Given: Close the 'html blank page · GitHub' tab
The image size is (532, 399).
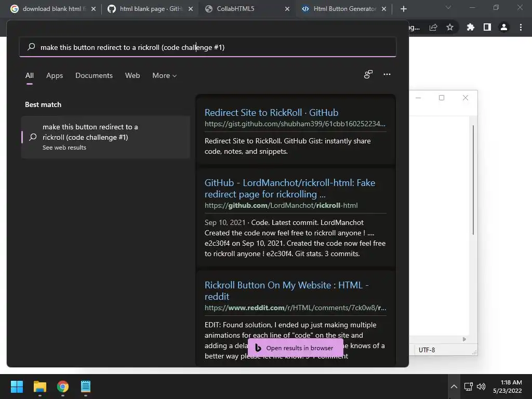Looking at the screenshot, I should point(191,9).
